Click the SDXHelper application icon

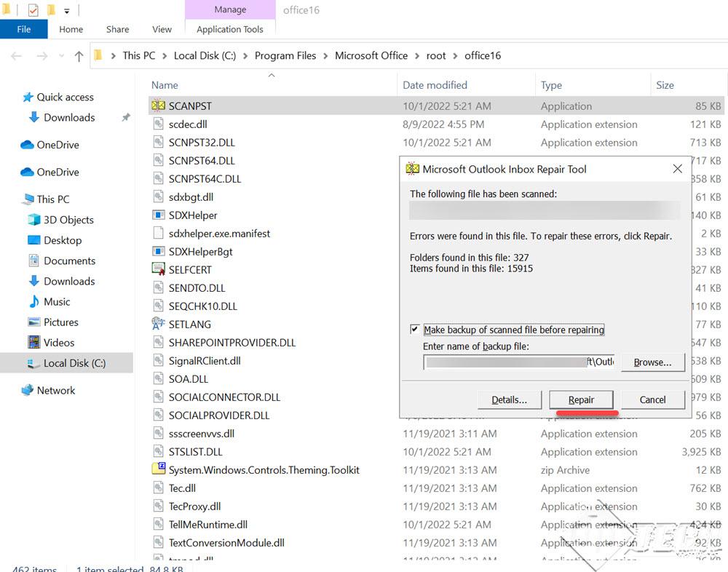(x=158, y=215)
